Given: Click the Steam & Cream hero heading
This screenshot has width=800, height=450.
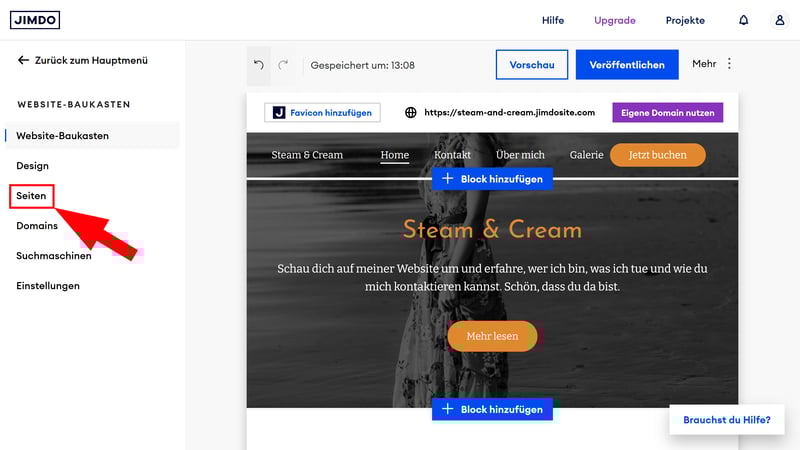Looking at the screenshot, I should [492, 230].
